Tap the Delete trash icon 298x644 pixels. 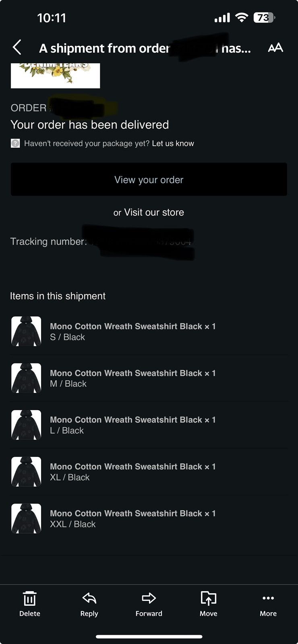[30, 599]
